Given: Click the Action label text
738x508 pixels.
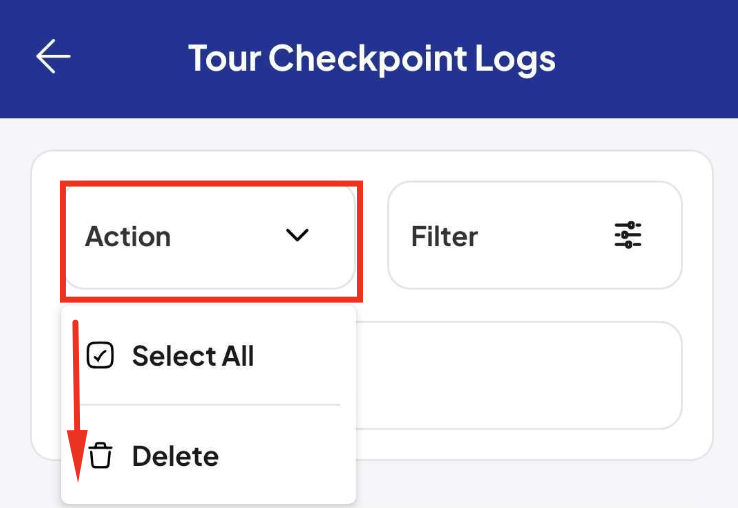Looking at the screenshot, I should click(x=128, y=236).
